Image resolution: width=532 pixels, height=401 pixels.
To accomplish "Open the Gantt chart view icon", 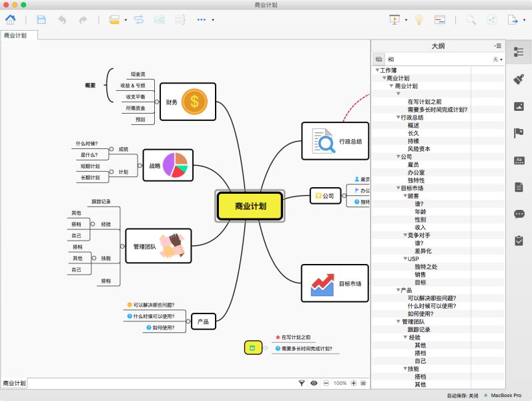I will [x=440, y=19].
